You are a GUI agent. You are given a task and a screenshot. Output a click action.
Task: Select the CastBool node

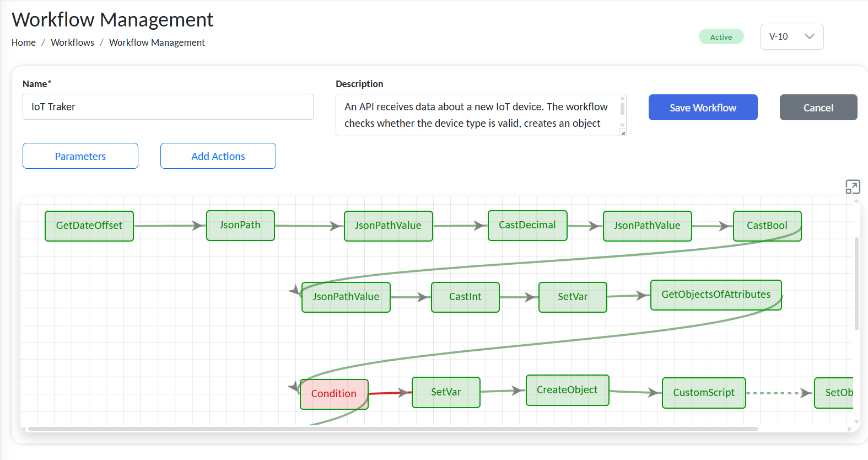767,226
